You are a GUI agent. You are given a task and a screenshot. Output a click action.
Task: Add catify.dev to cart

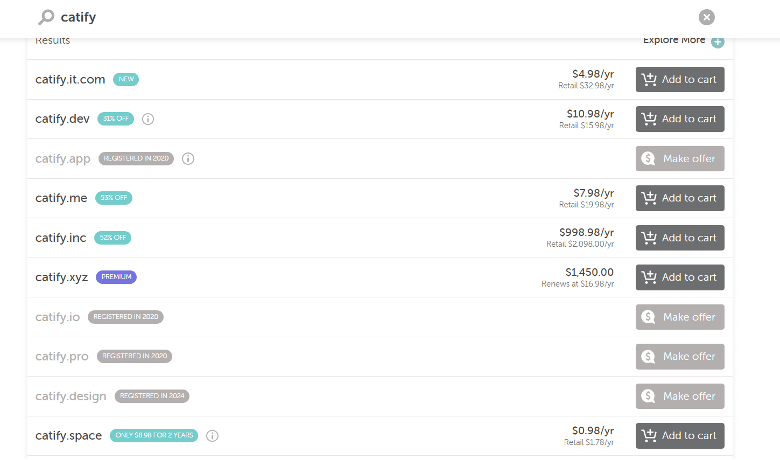(680, 119)
